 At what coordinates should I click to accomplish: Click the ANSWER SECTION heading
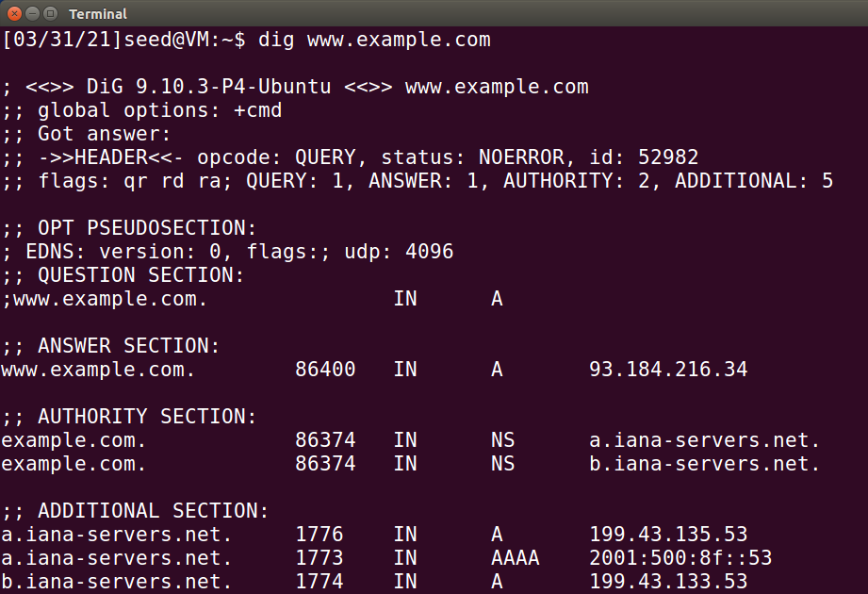[x=128, y=346]
